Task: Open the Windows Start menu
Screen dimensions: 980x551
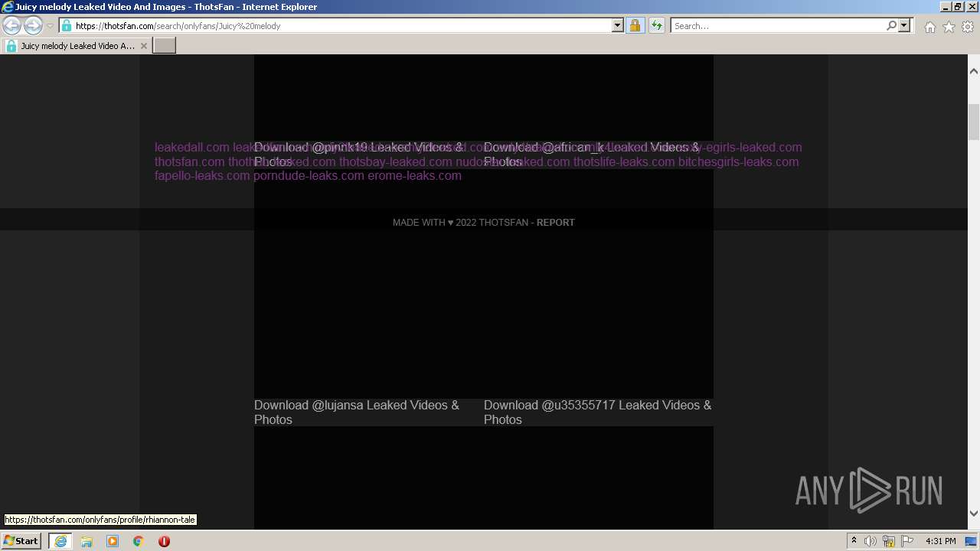Action: [x=21, y=540]
